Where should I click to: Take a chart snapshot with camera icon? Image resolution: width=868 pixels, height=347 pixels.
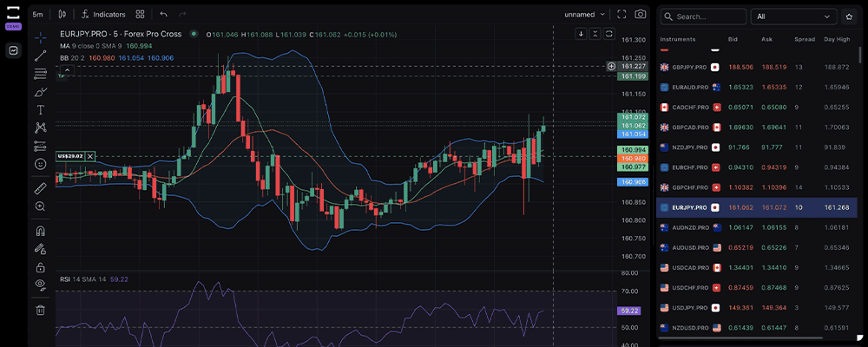pos(641,14)
